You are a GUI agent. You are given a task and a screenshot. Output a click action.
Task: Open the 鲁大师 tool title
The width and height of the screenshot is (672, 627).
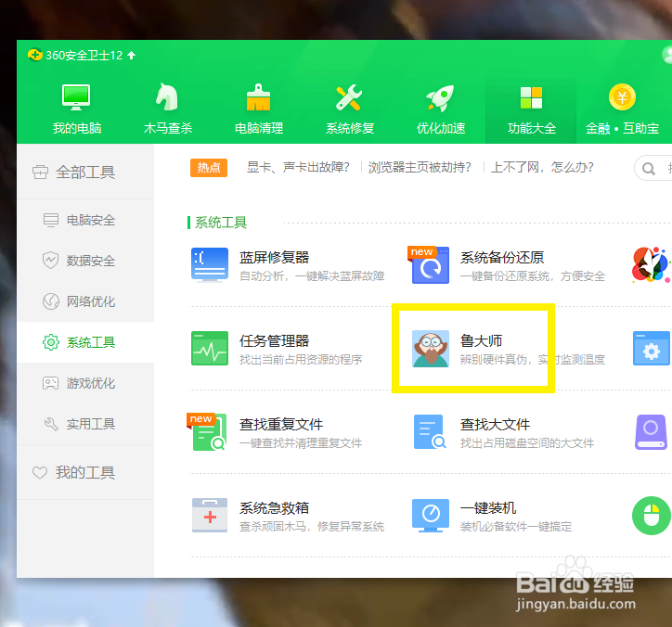(x=481, y=341)
